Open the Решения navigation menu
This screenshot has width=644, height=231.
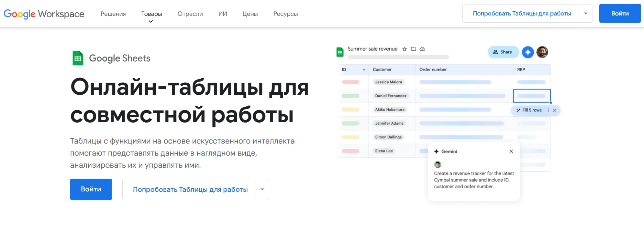click(x=113, y=14)
